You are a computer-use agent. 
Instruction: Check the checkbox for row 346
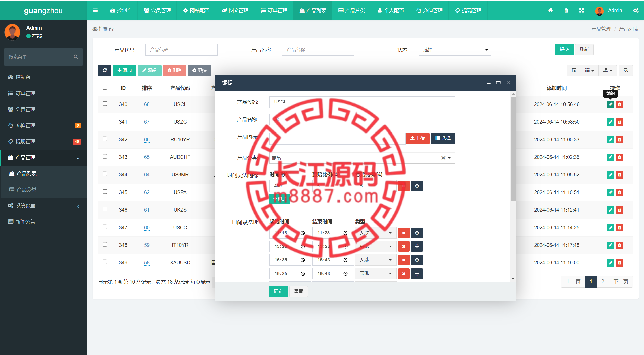[x=105, y=209]
